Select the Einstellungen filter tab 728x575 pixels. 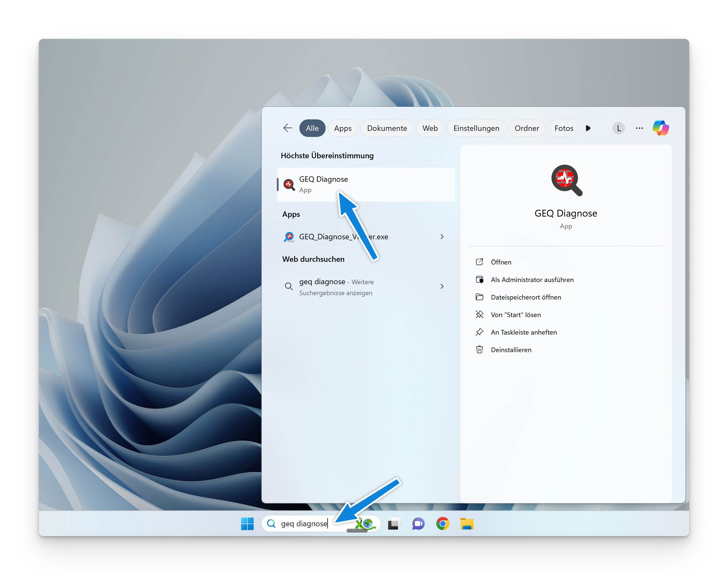[x=476, y=128]
